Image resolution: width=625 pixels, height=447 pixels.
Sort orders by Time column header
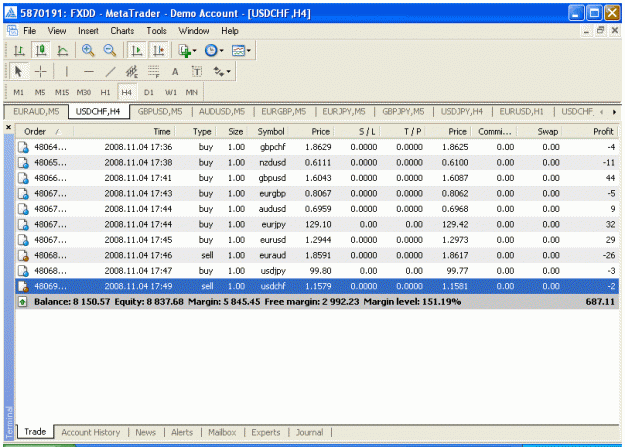(x=124, y=131)
